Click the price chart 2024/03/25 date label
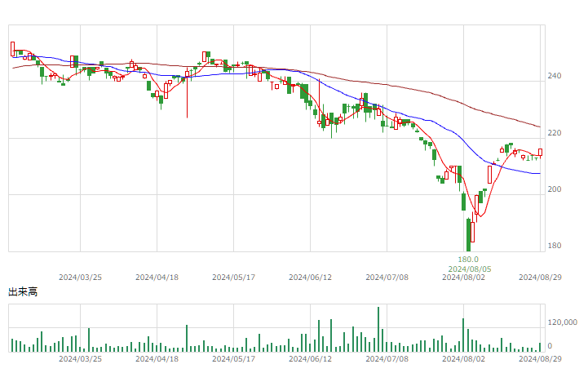 coord(80,278)
